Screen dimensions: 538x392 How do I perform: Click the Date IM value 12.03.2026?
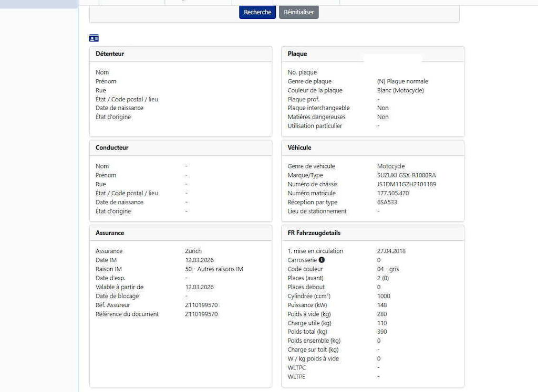pos(200,260)
